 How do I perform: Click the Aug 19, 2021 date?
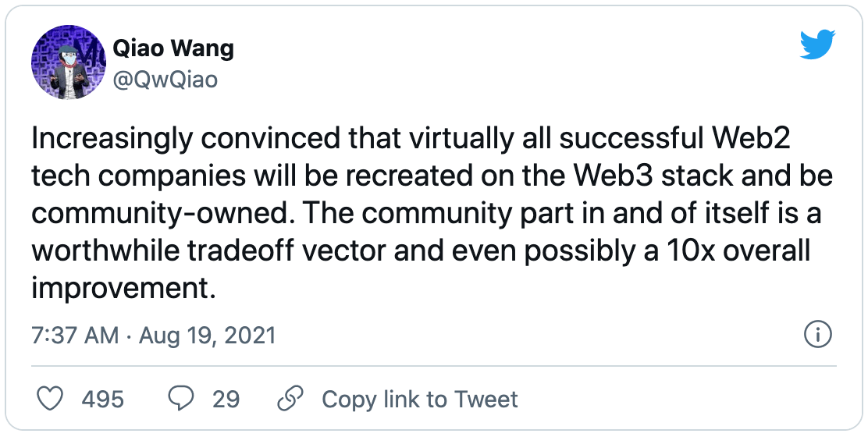[x=208, y=336]
